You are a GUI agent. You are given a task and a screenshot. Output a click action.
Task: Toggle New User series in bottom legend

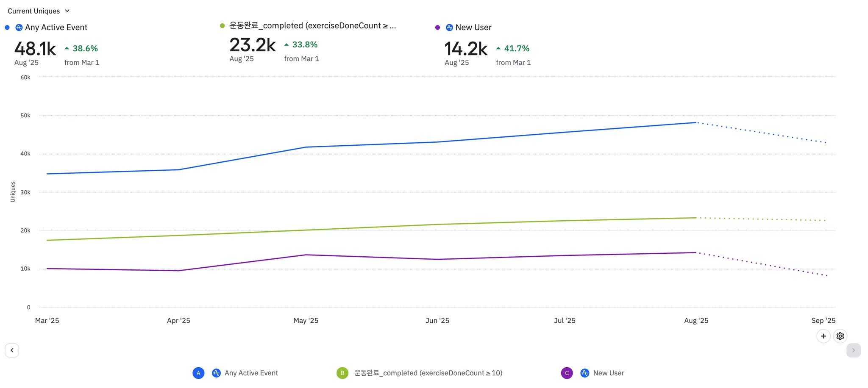(608, 373)
